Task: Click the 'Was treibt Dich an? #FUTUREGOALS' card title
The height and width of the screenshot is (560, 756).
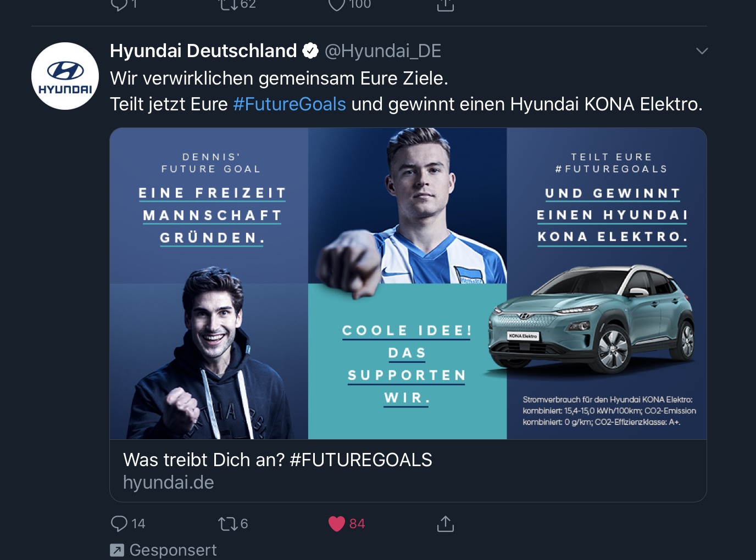Action: coord(277,460)
